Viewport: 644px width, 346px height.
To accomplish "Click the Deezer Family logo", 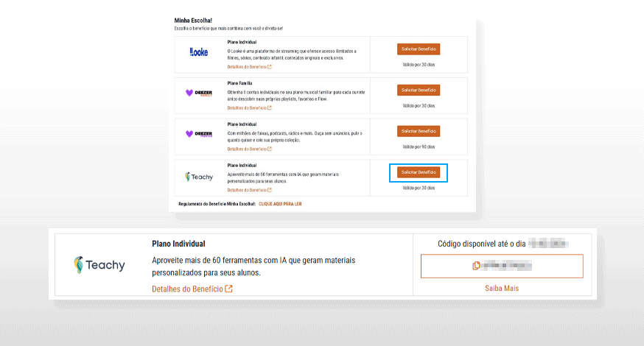I will pyautogui.click(x=199, y=93).
